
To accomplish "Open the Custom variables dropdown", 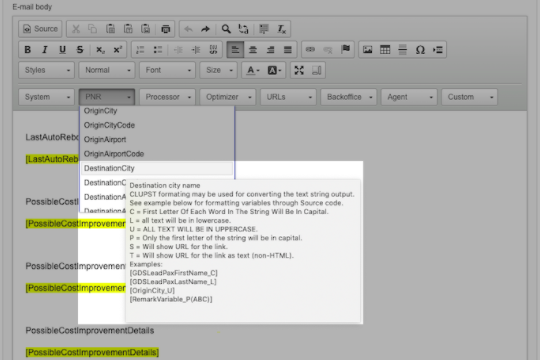I will tap(469, 97).
